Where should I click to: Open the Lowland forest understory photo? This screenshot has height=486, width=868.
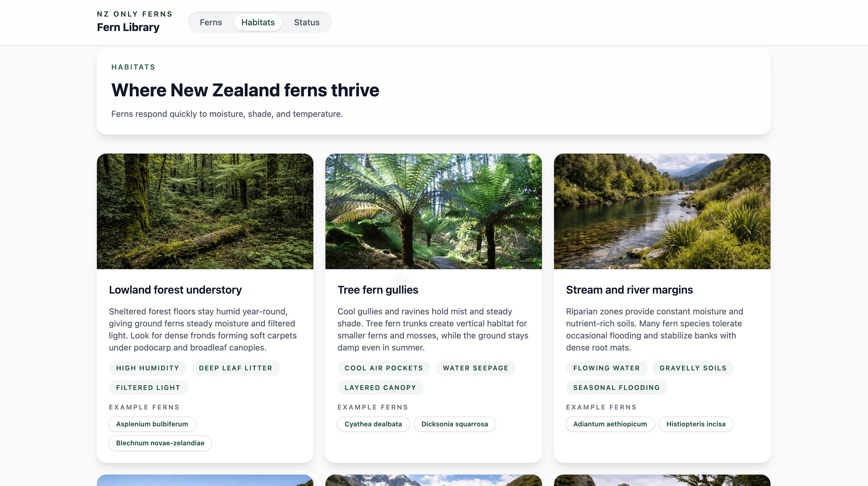pyautogui.click(x=205, y=211)
